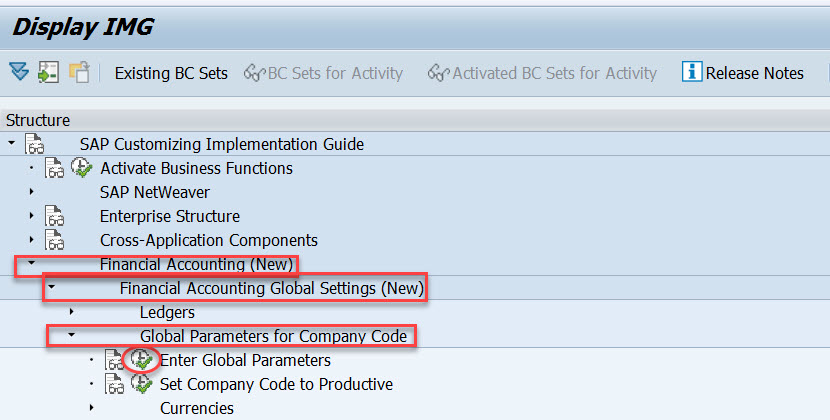Open documentation icon for Cross-Application Components
This screenshot has width=830, height=420.
[x=54, y=240]
